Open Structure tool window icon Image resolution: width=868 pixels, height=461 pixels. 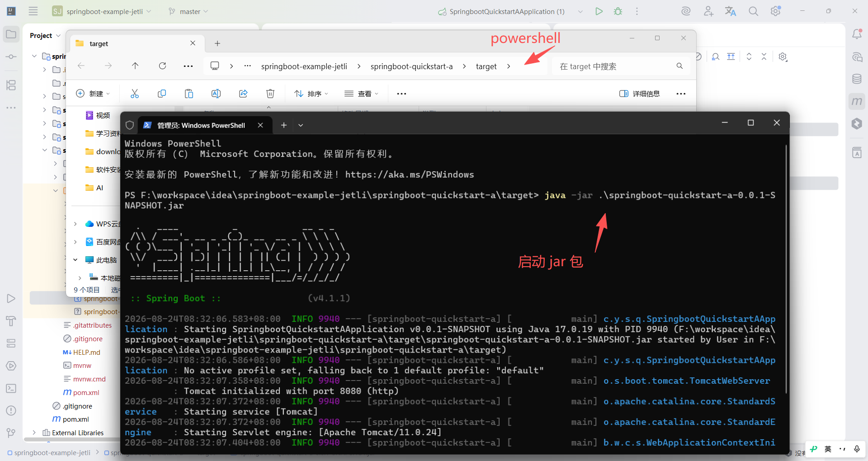coord(11,85)
